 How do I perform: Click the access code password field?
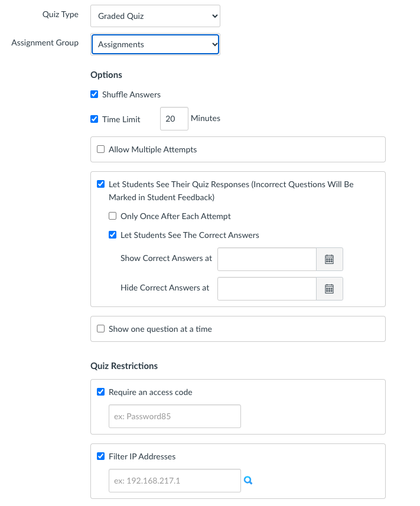tap(174, 416)
